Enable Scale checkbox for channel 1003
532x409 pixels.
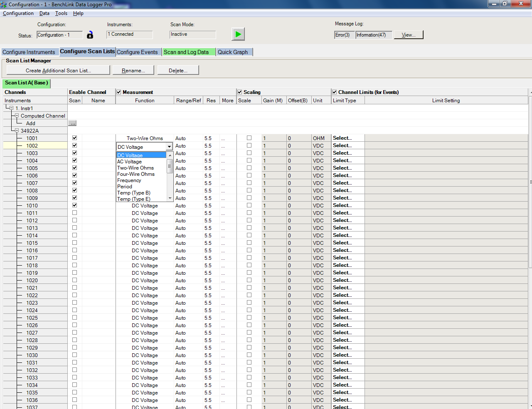249,153
